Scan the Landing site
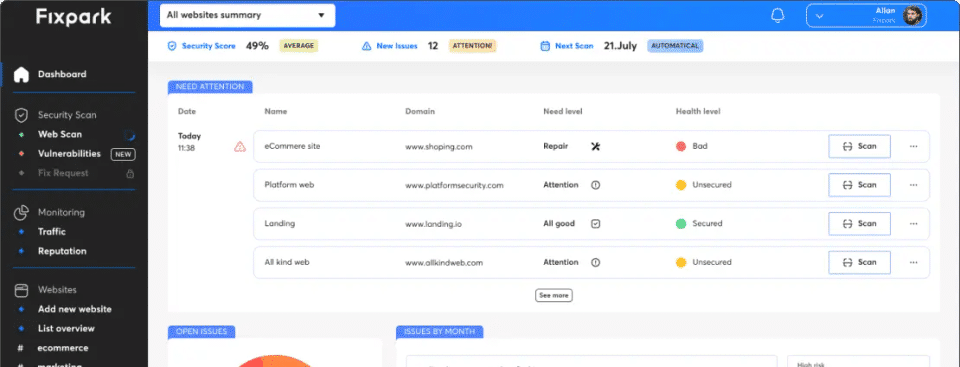The height and width of the screenshot is (367, 960). coord(860,224)
